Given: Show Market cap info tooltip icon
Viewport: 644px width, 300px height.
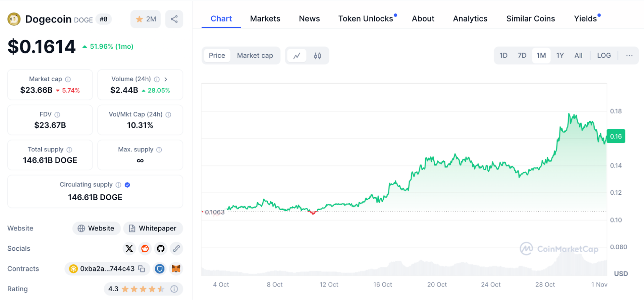Looking at the screenshot, I should 68,80.
